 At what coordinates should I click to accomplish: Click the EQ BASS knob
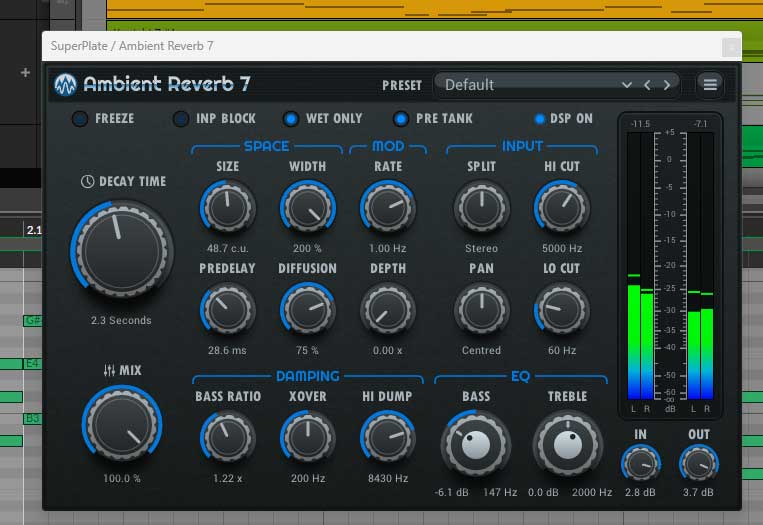(x=476, y=444)
